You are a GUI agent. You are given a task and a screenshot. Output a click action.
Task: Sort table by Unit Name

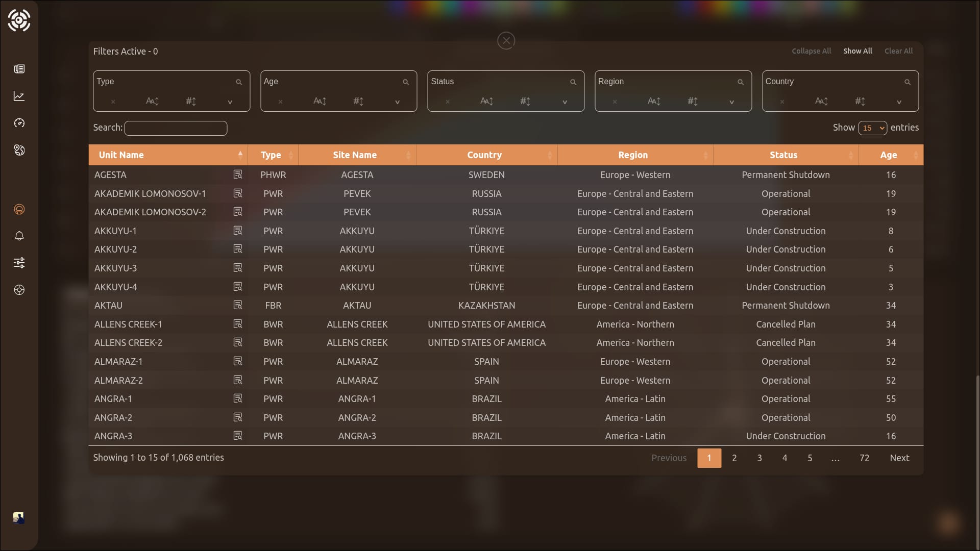pos(168,155)
